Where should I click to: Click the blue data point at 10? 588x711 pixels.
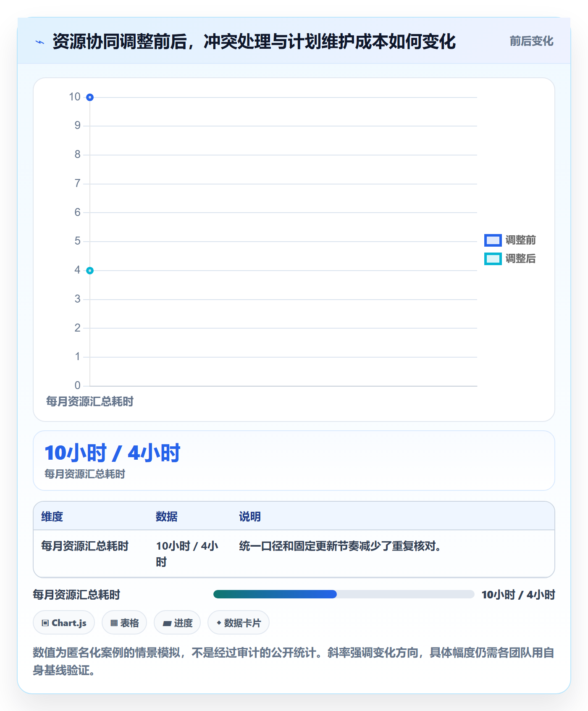[x=90, y=97]
